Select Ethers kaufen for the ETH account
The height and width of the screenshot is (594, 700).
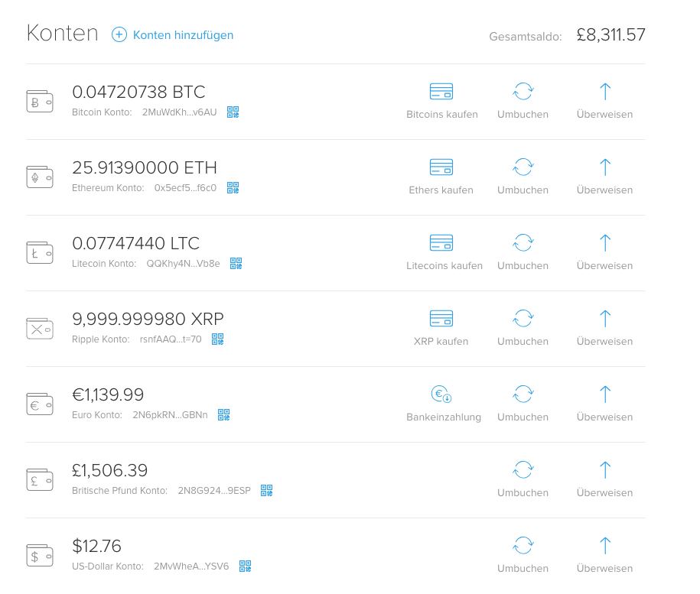pos(441,177)
